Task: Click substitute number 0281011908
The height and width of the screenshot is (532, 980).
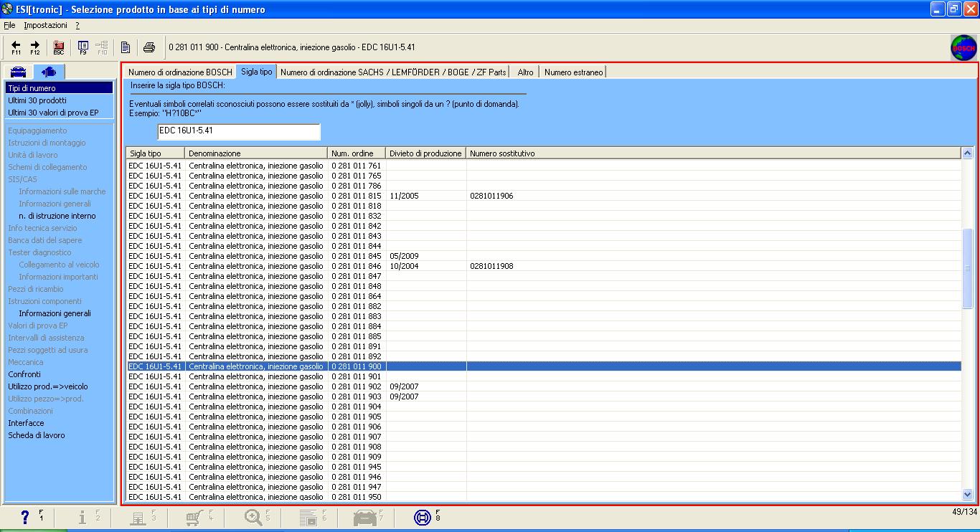Action: click(x=491, y=266)
